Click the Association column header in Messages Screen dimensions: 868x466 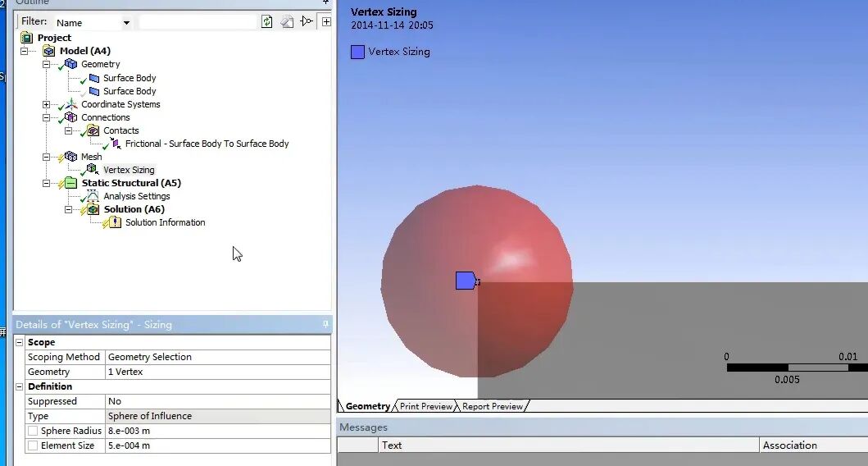[814, 445]
